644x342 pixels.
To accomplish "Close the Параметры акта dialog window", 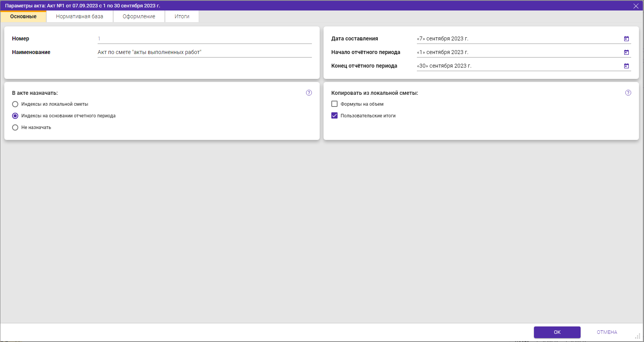I will [x=636, y=6].
